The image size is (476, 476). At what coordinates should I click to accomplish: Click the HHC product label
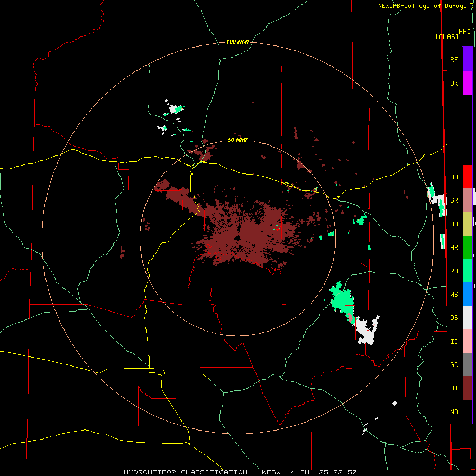(465, 32)
